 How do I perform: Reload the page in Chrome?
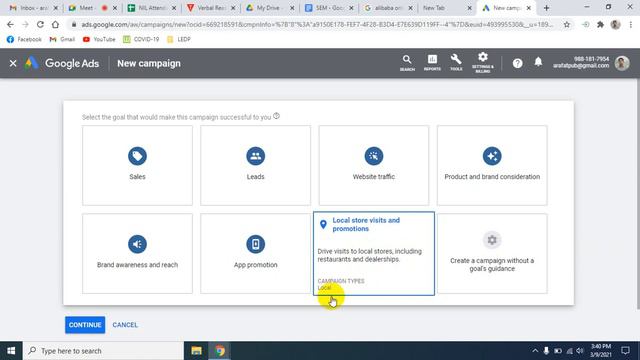tap(40, 24)
